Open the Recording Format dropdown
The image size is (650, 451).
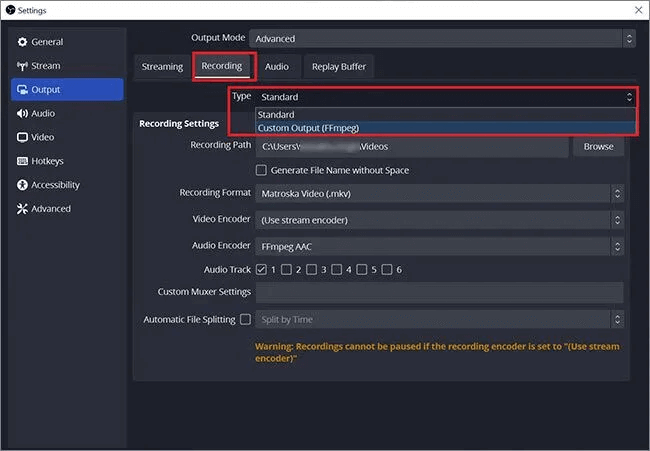[x=439, y=194]
